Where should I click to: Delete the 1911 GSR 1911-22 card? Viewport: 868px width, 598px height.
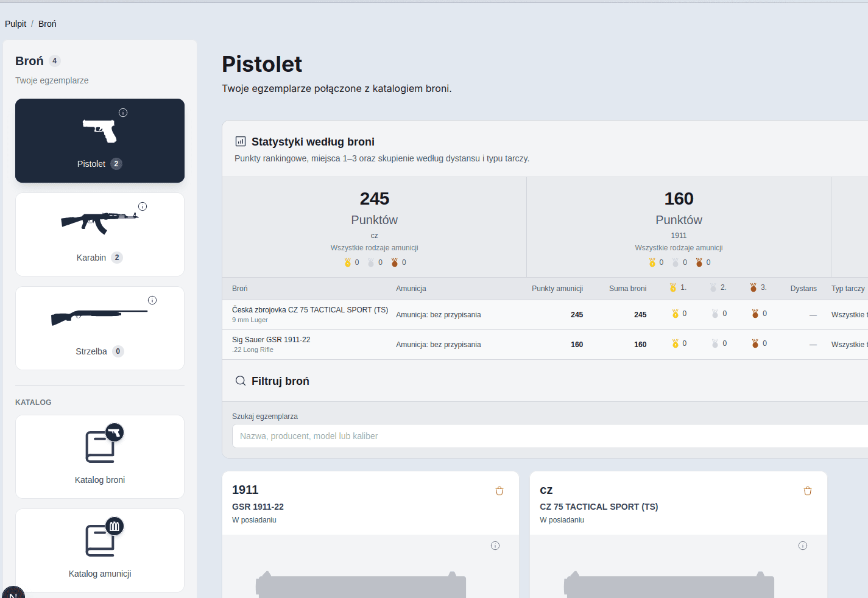[499, 491]
